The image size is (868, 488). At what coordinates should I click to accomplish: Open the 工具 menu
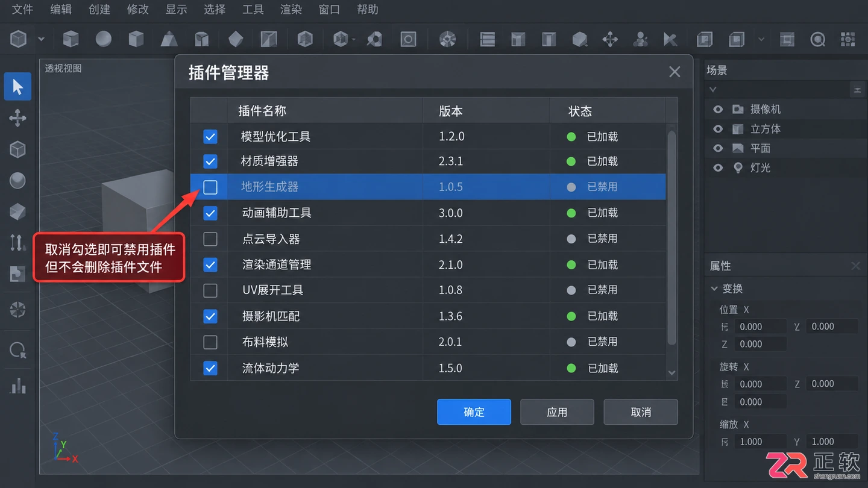click(253, 10)
